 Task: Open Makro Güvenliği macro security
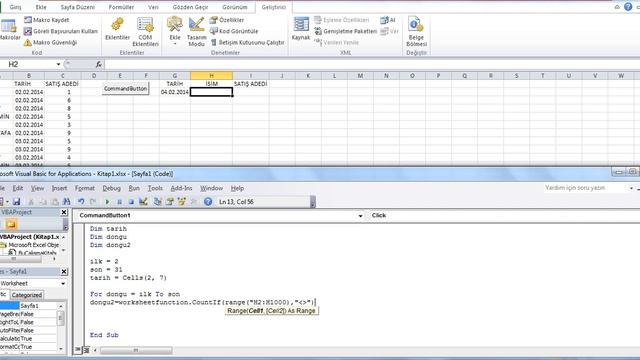(51, 42)
